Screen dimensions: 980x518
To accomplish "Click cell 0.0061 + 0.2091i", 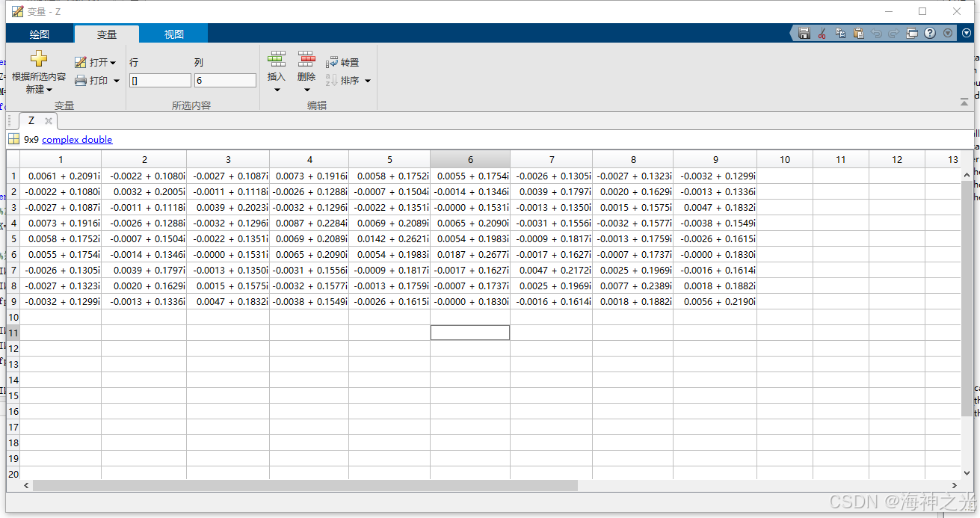I will pyautogui.click(x=61, y=176).
